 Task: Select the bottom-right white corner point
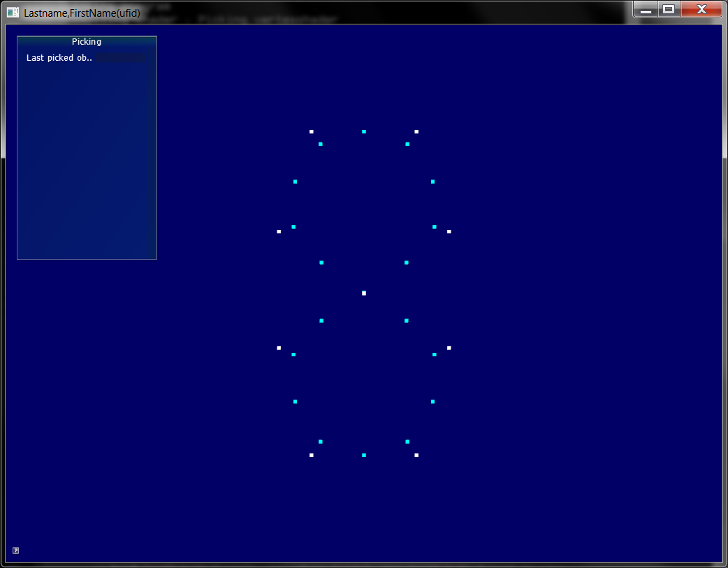click(x=416, y=455)
